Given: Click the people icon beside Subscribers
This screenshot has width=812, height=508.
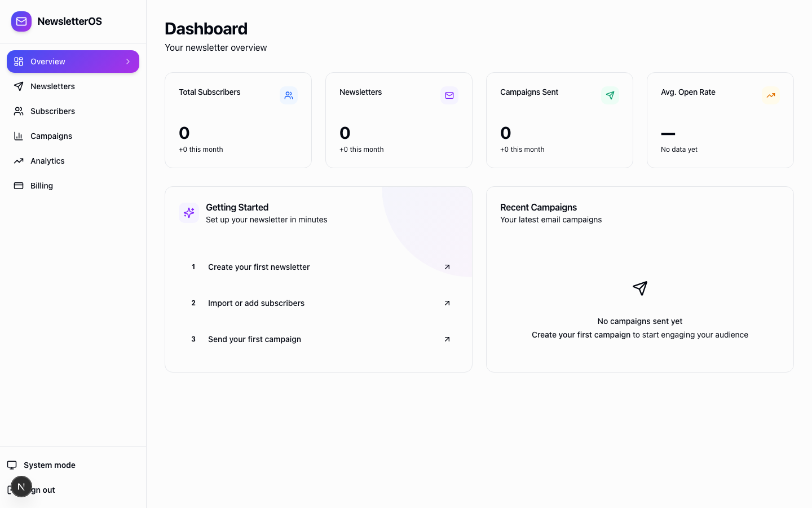Looking at the screenshot, I should pyautogui.click(x=19, y=111).
